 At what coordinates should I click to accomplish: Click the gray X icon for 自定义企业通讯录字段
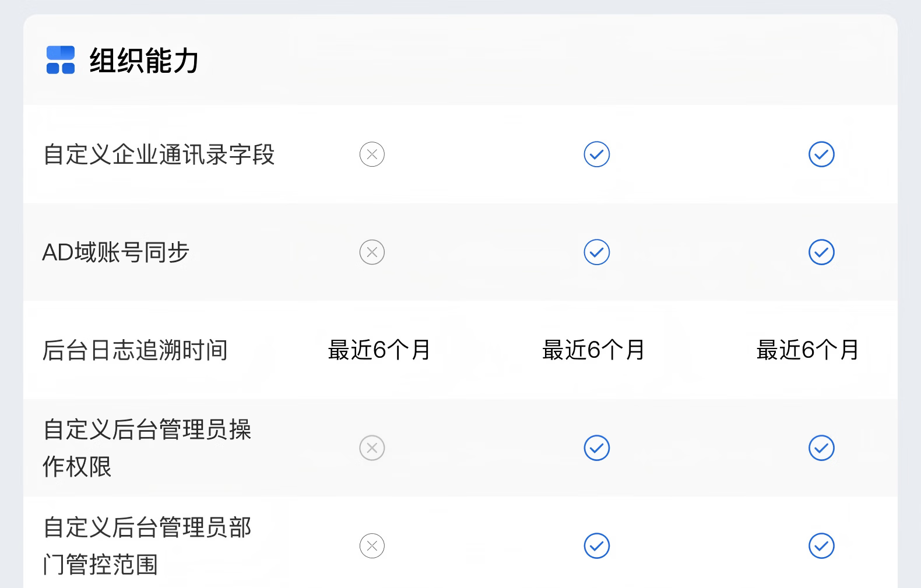[372, 154]
